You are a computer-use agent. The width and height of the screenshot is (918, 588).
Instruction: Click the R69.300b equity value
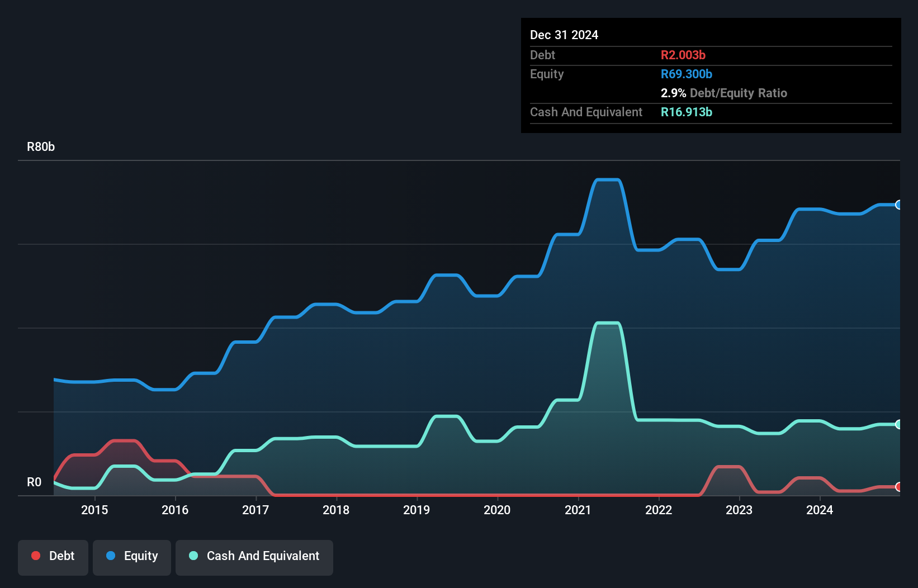click(x=687, y=74)
